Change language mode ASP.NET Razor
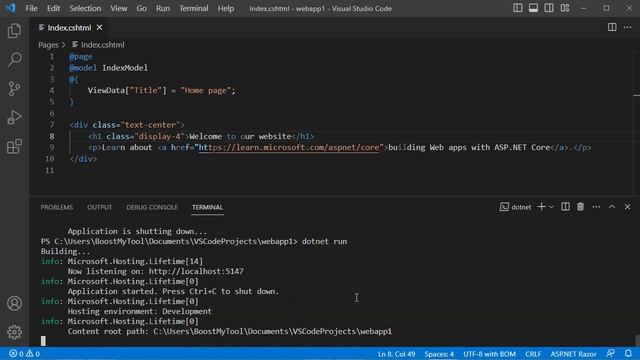 [573, 354]
